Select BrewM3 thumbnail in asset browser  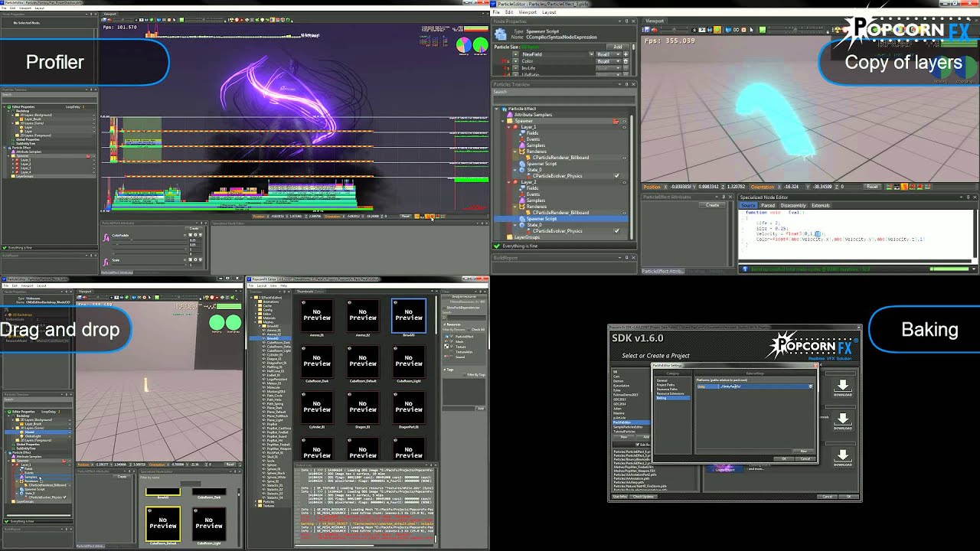(409, 315)
